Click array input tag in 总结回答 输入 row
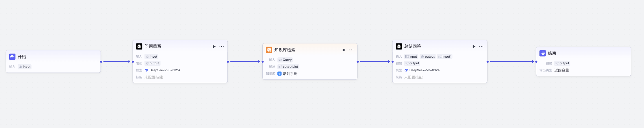Viewport: 644px width, 128px height. (411, 56)
